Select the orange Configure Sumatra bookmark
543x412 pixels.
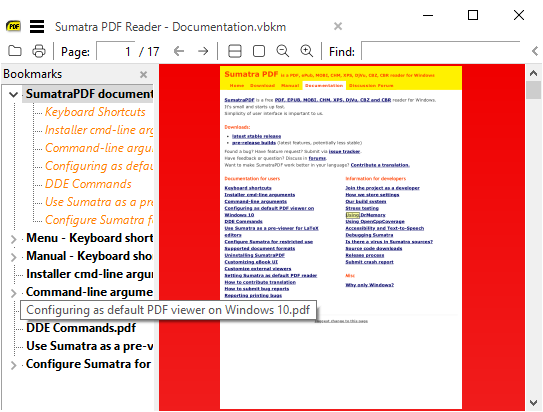(99, 220)
